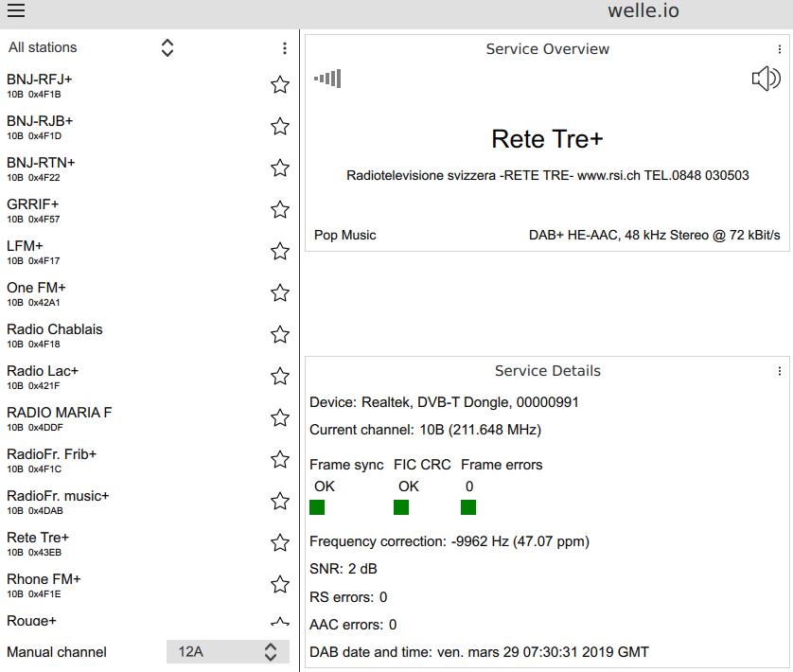Click the signal strength indicator
The height and width of the screenshot is (672, 793).
click(327, 79)
